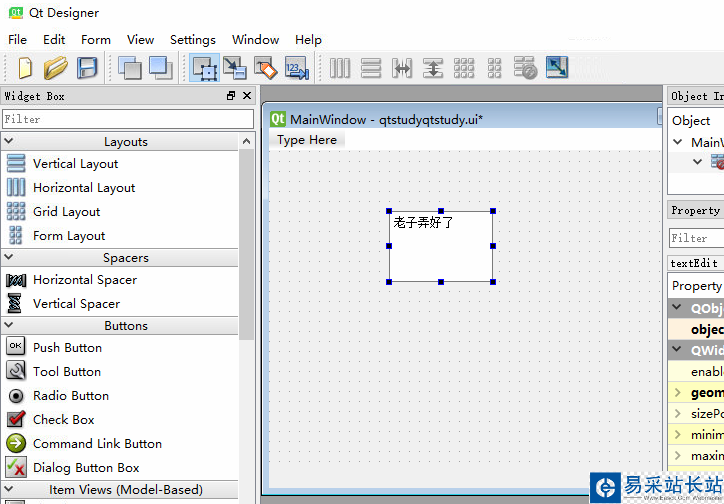Click the Break Layout toolbar icon
Image resolution: width=724 pixels, height=504 pixels.
525,68
